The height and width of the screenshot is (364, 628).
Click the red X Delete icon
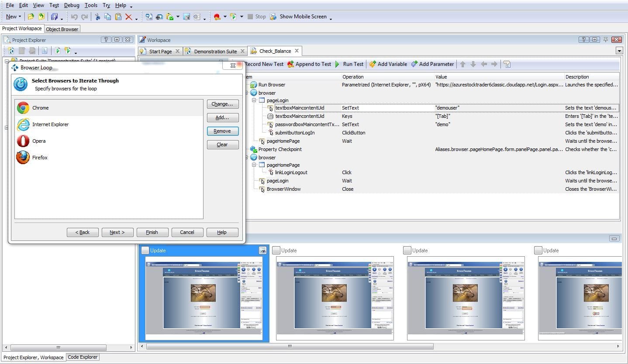pos(128,17)
